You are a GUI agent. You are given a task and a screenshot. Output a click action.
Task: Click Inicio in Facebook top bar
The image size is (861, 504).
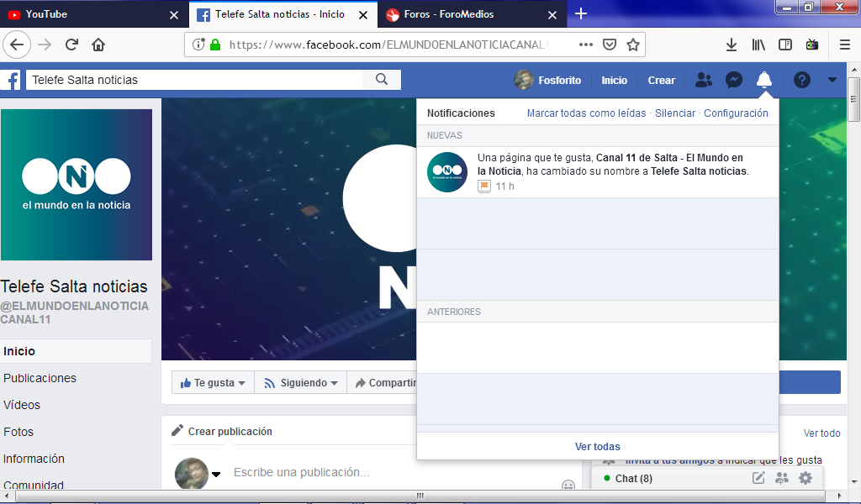point(614,80)
